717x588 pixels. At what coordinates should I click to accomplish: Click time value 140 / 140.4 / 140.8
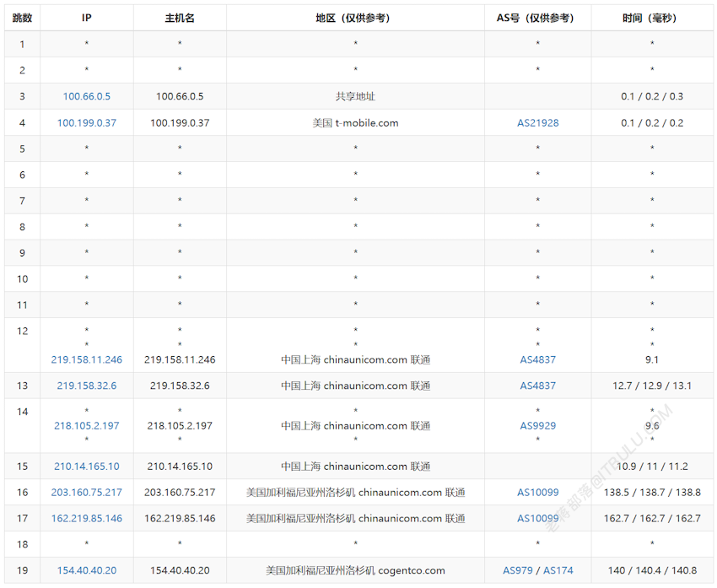coord(652,571)
